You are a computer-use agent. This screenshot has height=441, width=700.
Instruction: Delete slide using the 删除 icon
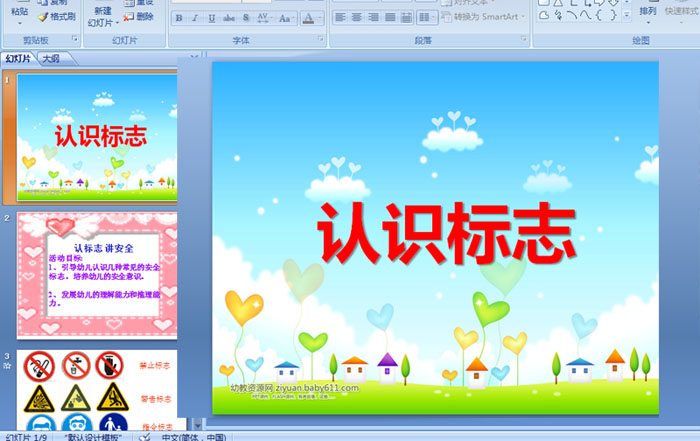point(138,17)
